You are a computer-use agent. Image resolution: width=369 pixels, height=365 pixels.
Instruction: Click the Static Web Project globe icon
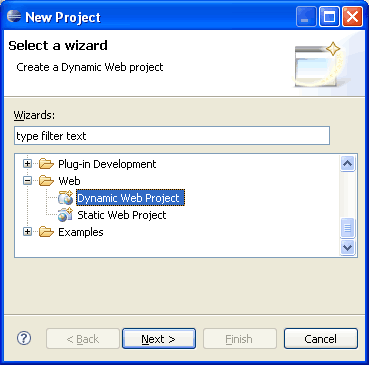coord(65,215)
